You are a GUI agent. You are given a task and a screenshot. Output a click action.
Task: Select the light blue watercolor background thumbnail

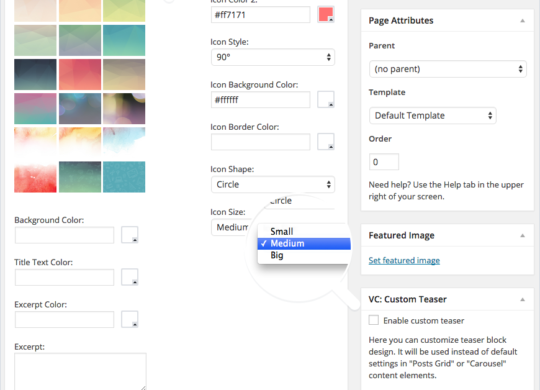[124, 143]
